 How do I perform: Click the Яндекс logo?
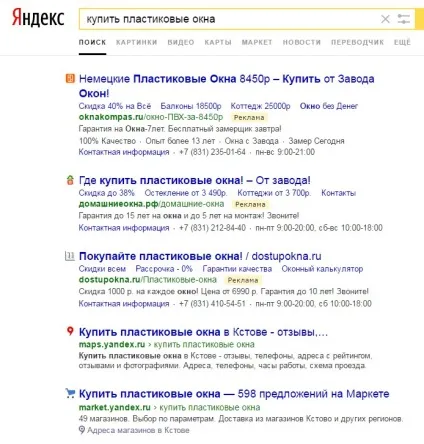point(38,18)
